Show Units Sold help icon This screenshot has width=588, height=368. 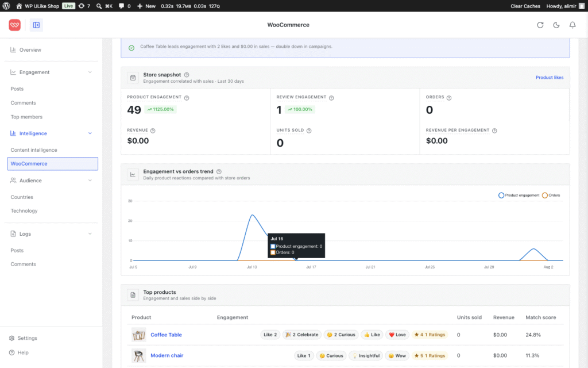coord(309,131)
